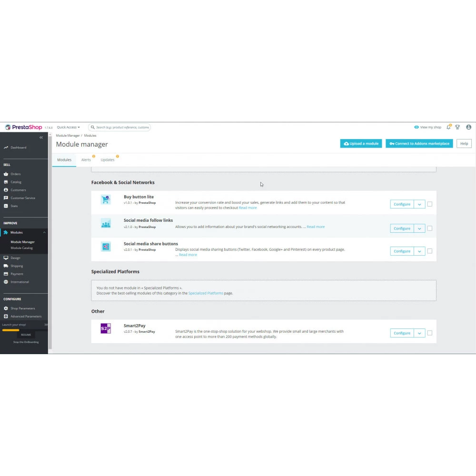Collapse the sidebar with the double-chevron icon

pos(41,138)
